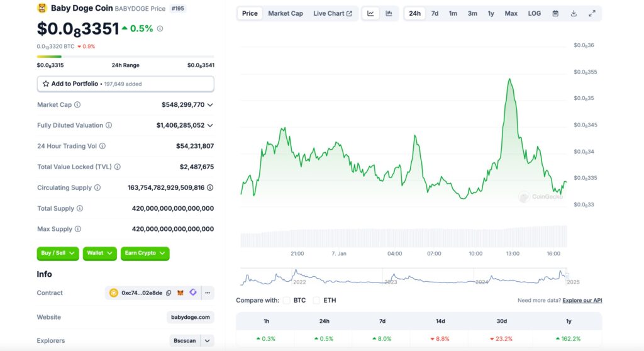Click the 30d 23.2% change cell
The height and width of the screenshot is (351, 644).
(501, 339)
